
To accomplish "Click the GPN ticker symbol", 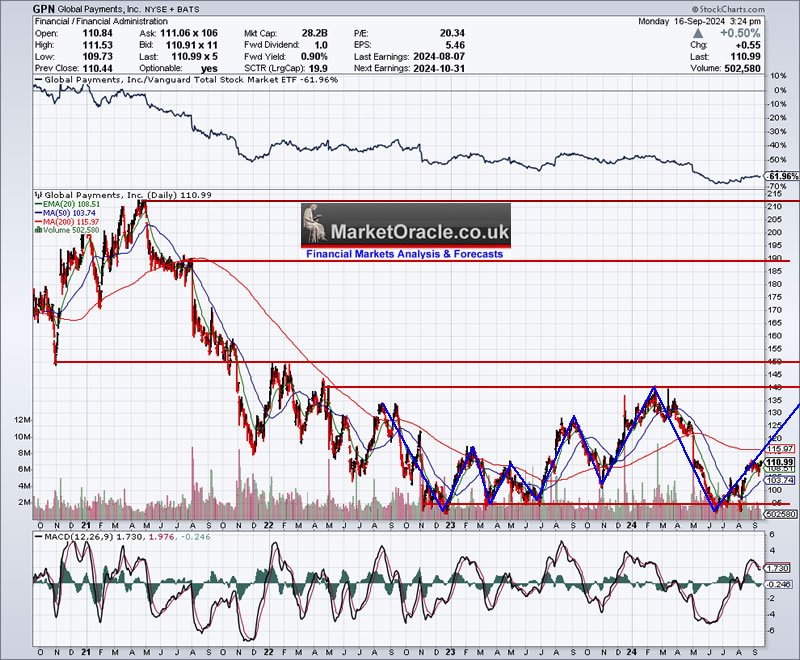I will point(44,9).
